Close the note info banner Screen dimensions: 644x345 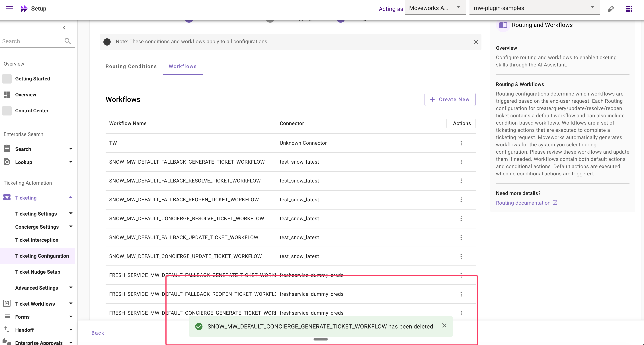[476, 42]
